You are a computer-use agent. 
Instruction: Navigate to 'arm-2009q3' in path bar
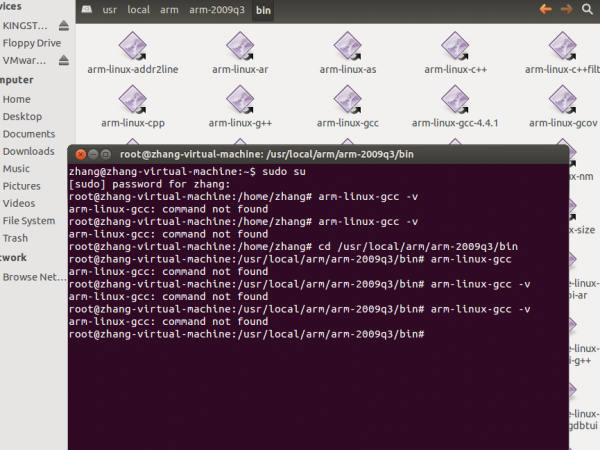(218, 10)
